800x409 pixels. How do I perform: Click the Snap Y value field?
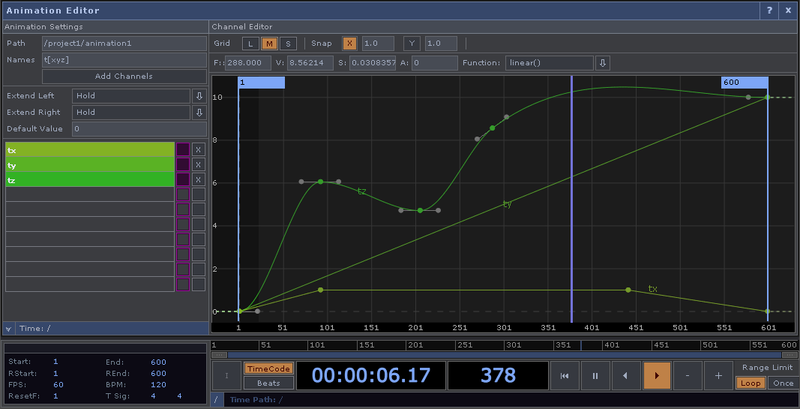coord(441,44)
